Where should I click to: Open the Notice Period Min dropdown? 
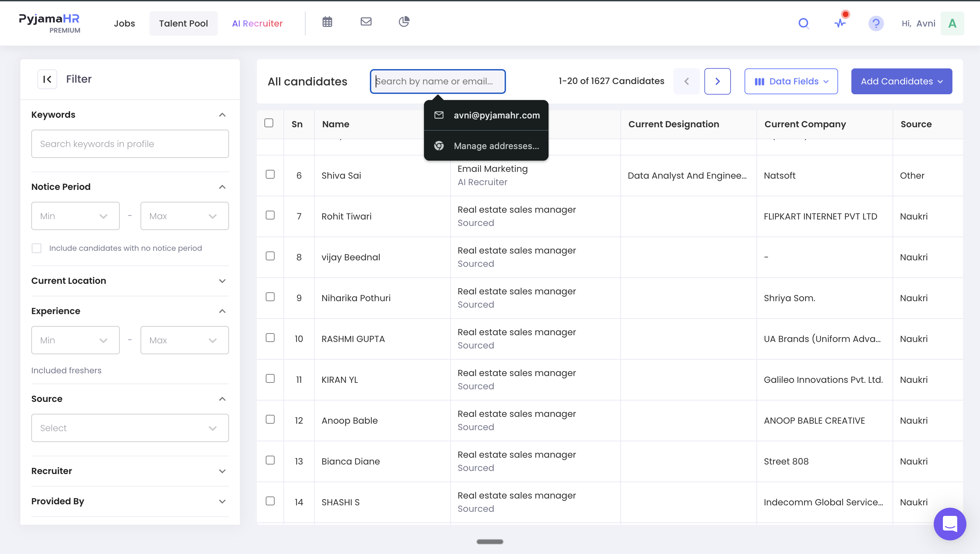75,216
